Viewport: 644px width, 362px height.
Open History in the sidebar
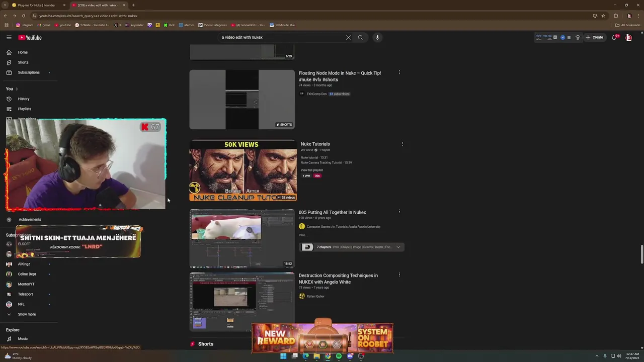pyautogui.click(x=24, y=99)
